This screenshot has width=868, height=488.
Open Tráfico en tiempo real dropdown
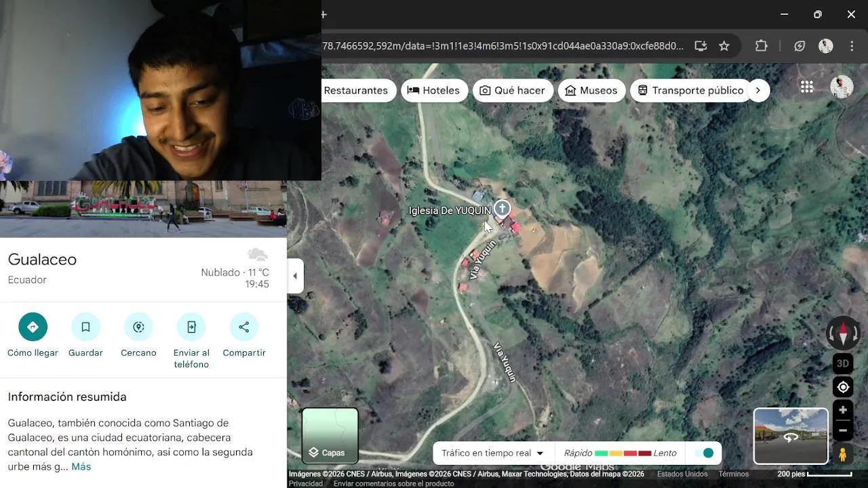pos(492,453)
